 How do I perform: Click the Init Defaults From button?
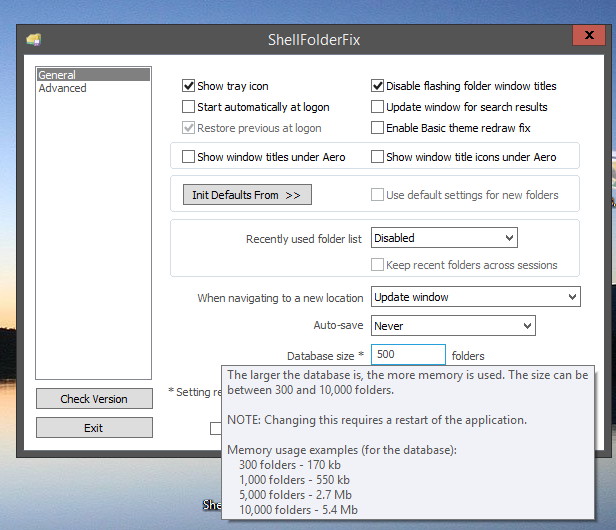(247, 195)
